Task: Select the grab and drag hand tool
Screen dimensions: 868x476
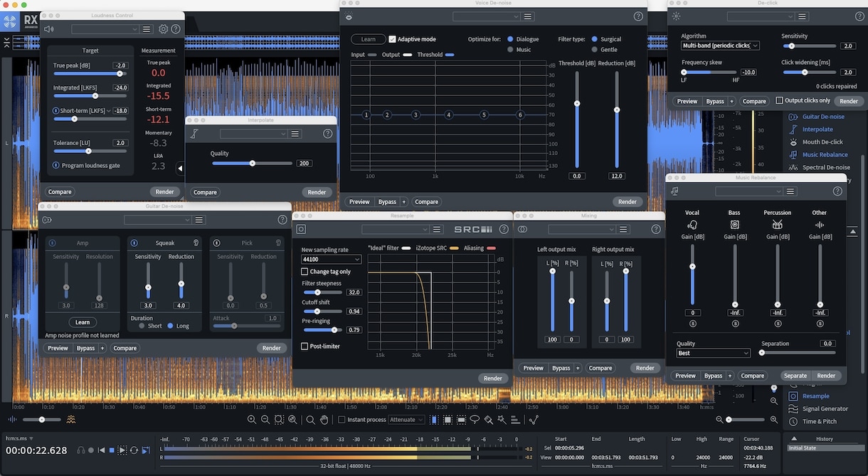Action: (x=324, y=420)
